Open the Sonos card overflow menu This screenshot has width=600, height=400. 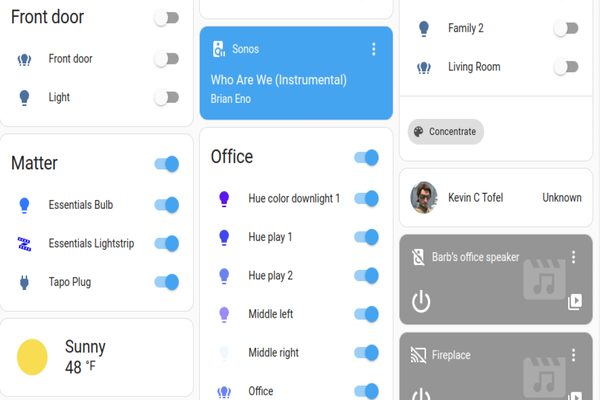(374, 49)
